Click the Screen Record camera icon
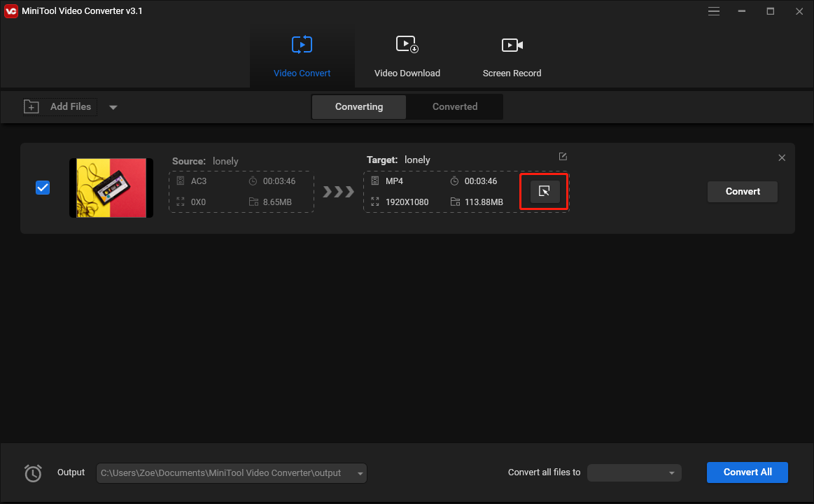The height and width of the screenshot is (504, 814). pos(512,45)
